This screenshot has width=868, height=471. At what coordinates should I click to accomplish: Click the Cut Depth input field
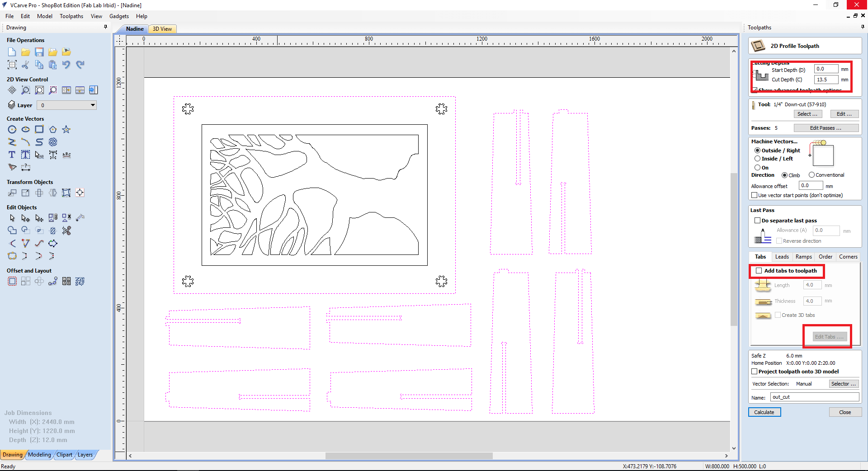point(826,80)
